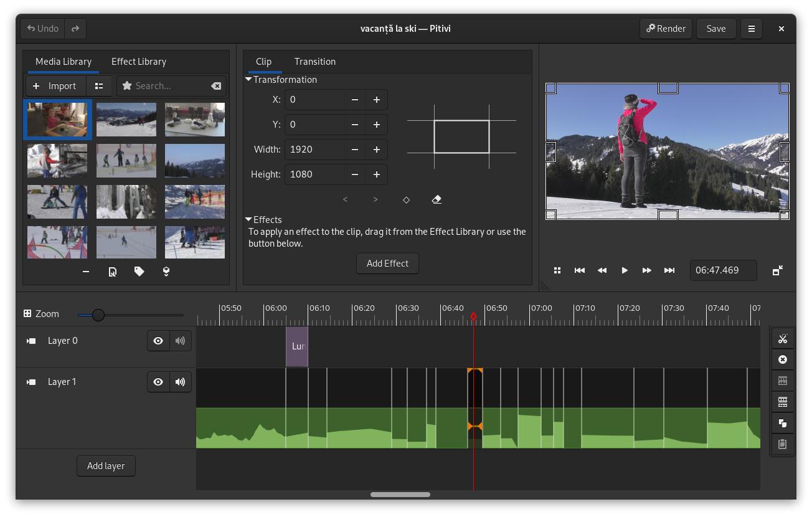This screenshot has width=812, height=517.
Task: Mute audio for Layer 1
Action: [x=180, y=382]
